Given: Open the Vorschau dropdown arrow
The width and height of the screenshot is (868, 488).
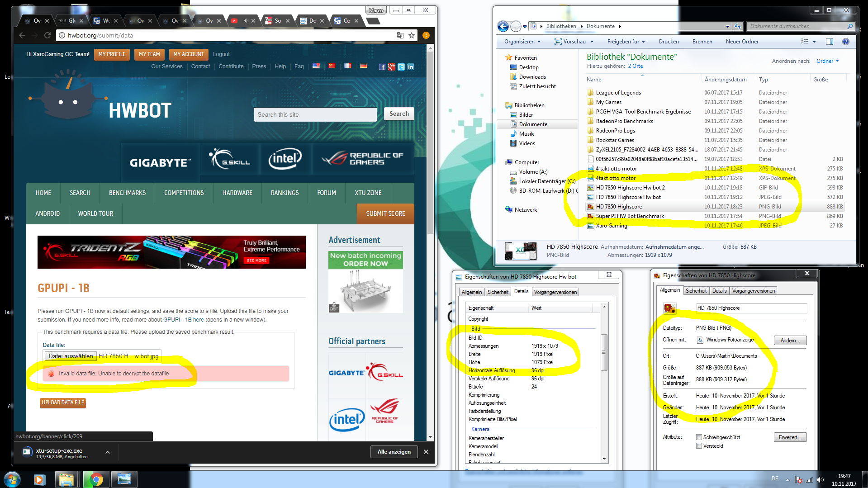Looking at the screenshot, I should [x=592, y=42].
